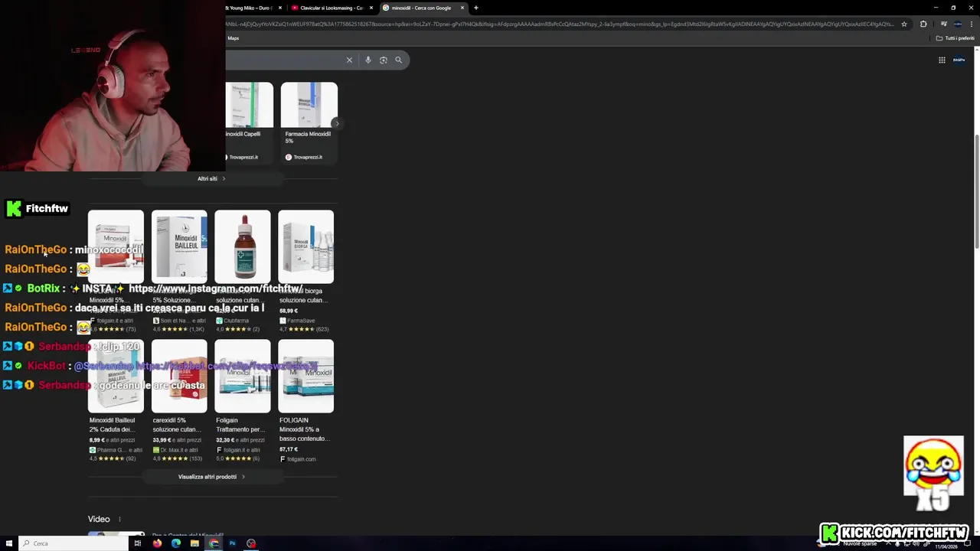Click the browser address bar URL
This screenshot has height=551, width=980.
(x=559, y=24)
